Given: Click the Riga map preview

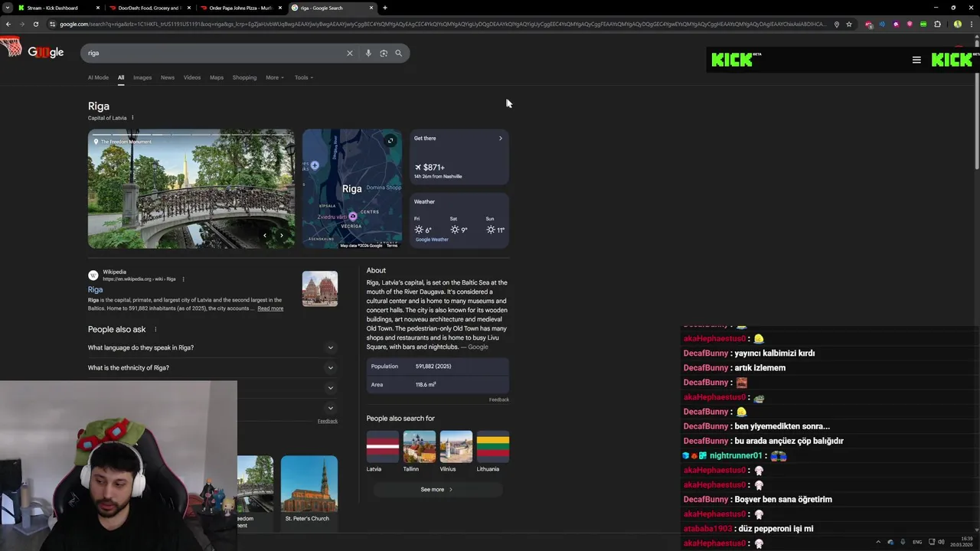Looking at the screenshot, I should tap(352, 189).
